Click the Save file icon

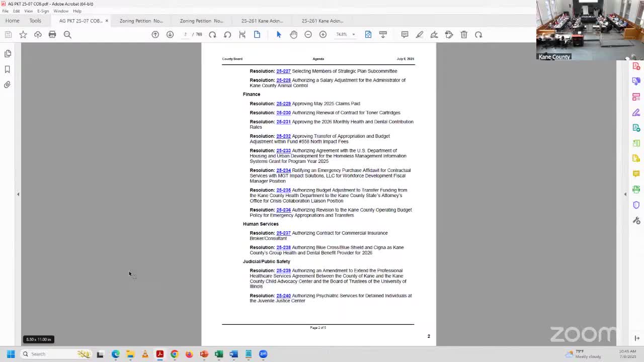coord(8,34)
